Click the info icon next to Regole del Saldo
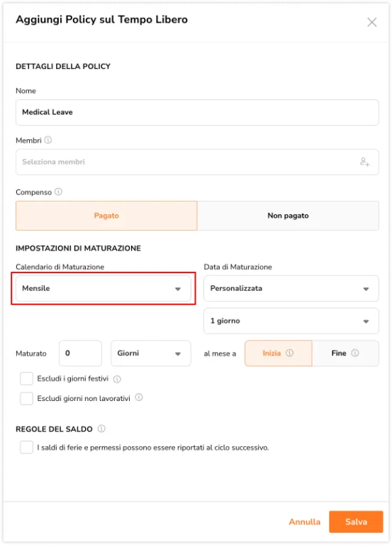 [x=101, y=429]
